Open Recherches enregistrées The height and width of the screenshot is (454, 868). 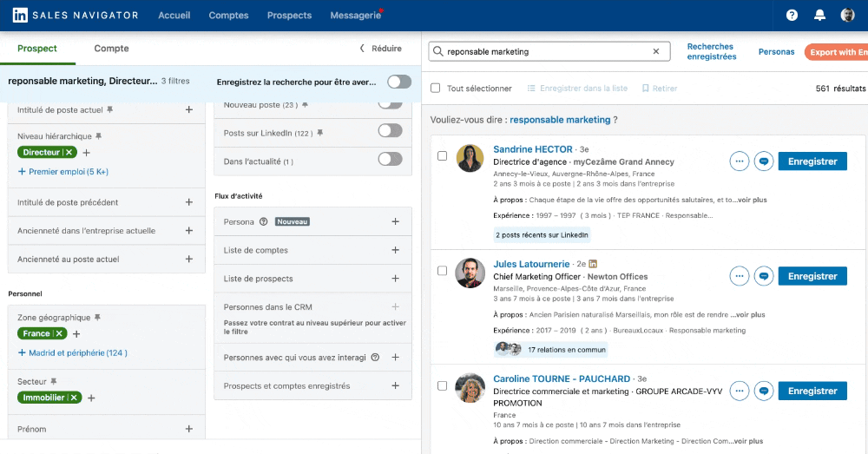(x=712, y=51)
